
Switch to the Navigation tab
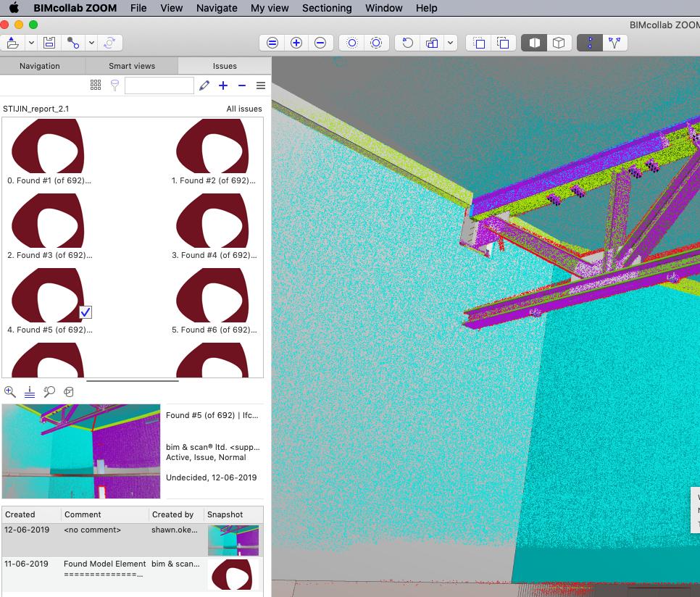(40, 66)
